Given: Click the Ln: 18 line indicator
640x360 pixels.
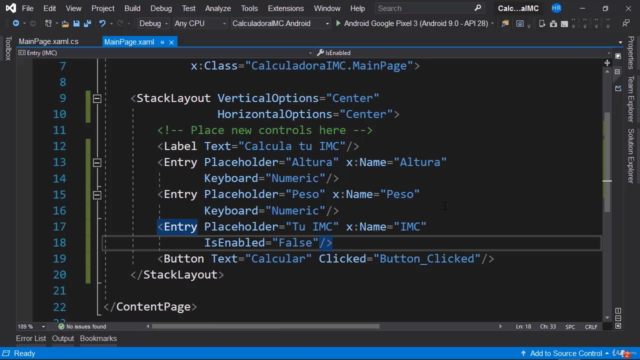Looking at the screenshot, I should click(523, 327).
